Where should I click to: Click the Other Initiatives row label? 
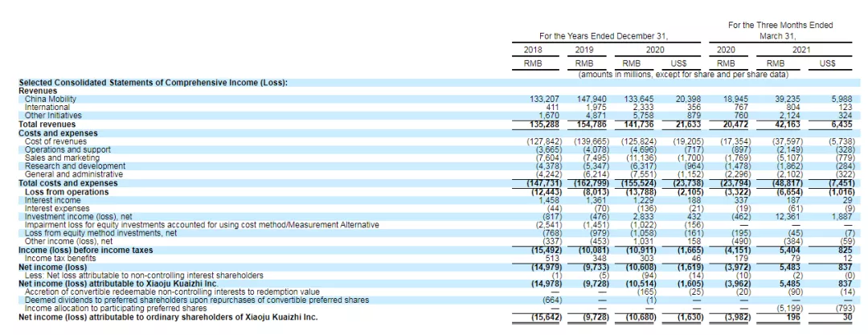coord(53,116)
